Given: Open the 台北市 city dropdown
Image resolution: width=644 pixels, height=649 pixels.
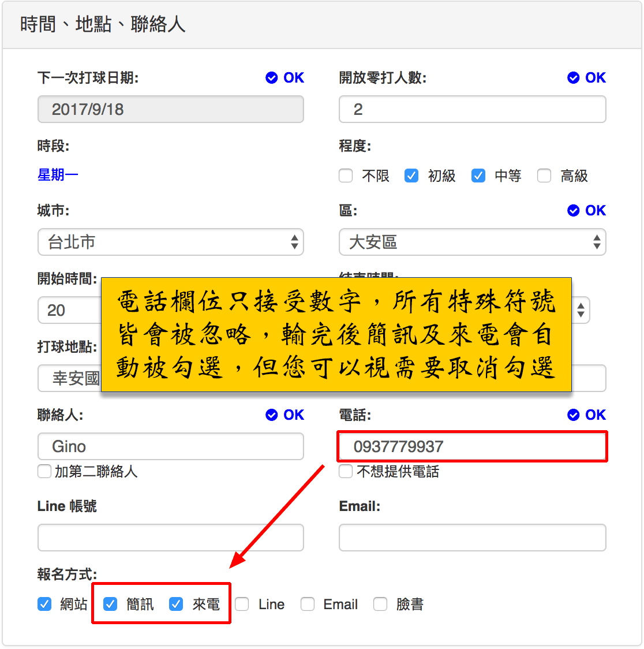Looking at the screenshot, I should click(x=170, y=242).
